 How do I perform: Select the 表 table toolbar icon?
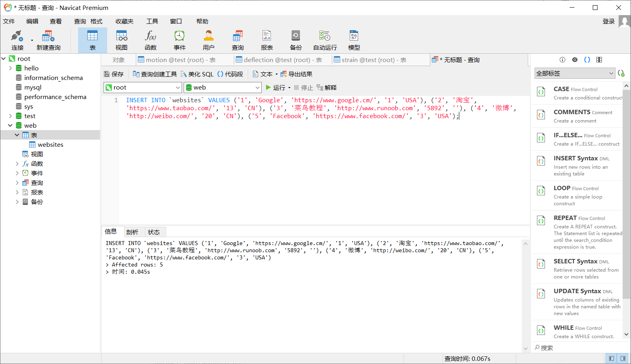(92, 40)
